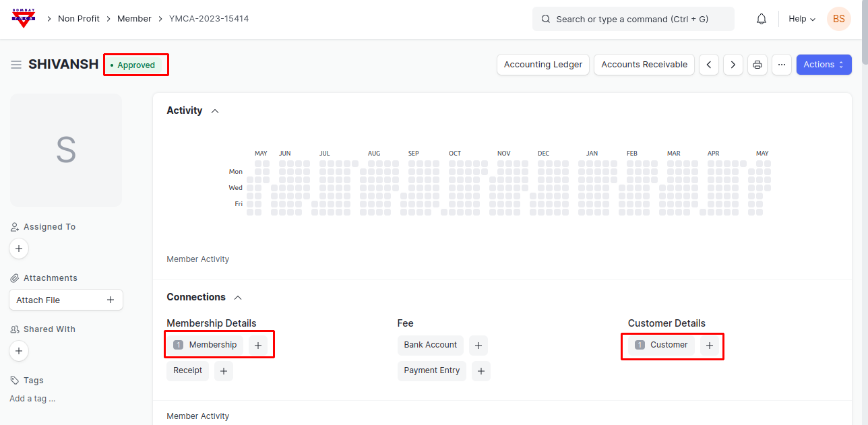The width and height of the screenshot is (868, 425).
Task: Click the Bombay YMCA logo
Action: coord(24,18)
